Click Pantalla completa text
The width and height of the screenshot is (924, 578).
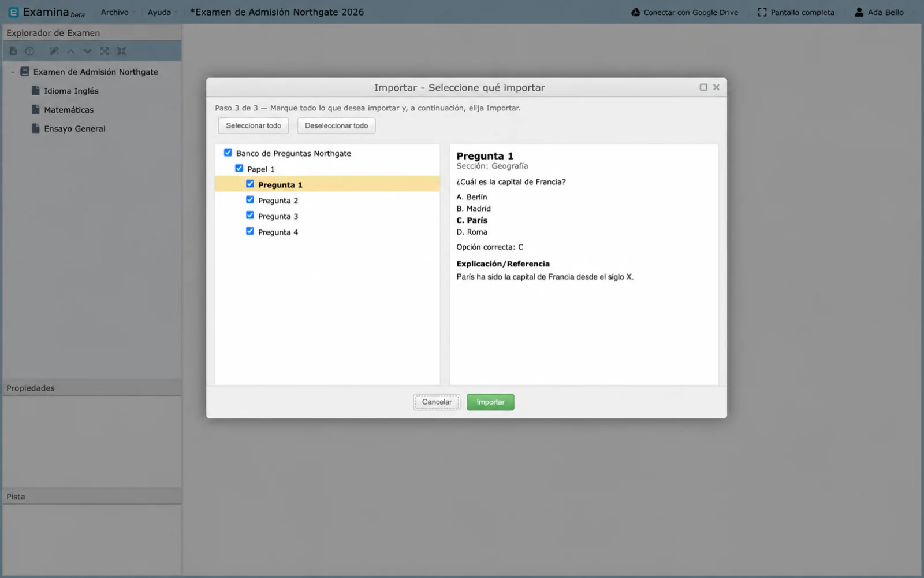[803, 12]
